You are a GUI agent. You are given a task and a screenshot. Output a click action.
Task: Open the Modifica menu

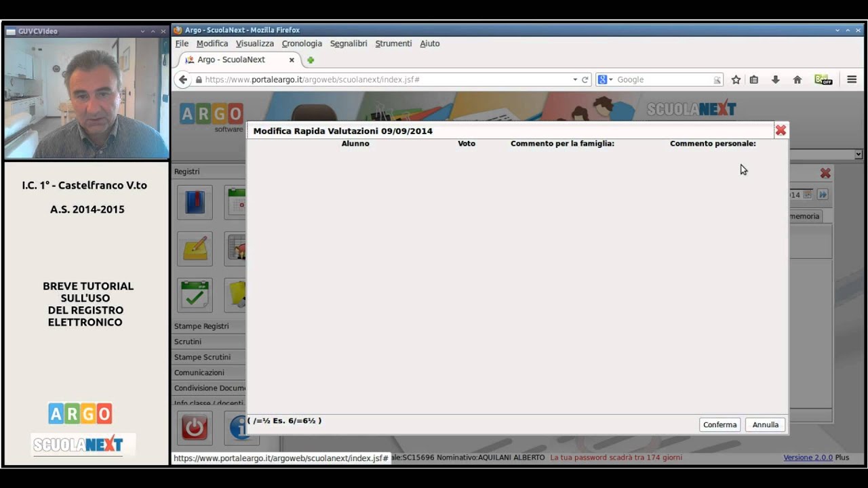pos(212,43)
